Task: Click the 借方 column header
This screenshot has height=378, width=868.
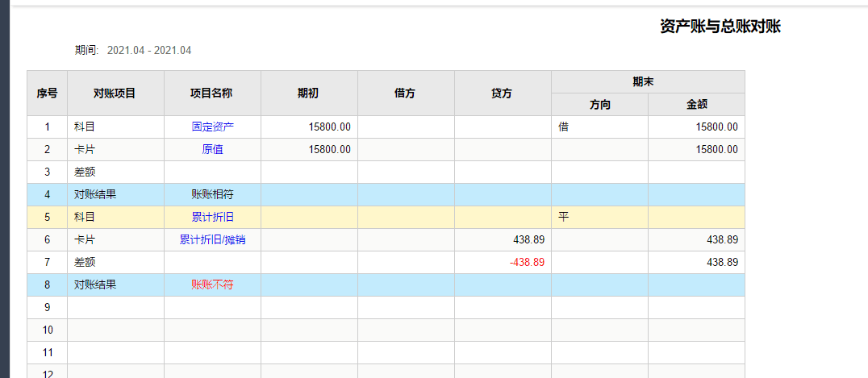Action: [x=407, y=93]
